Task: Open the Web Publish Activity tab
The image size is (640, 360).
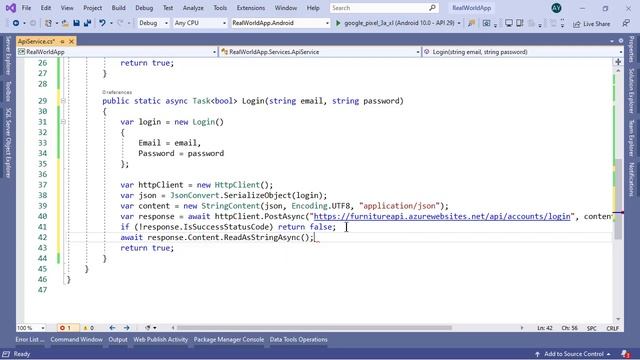Action: click(160, 339)
